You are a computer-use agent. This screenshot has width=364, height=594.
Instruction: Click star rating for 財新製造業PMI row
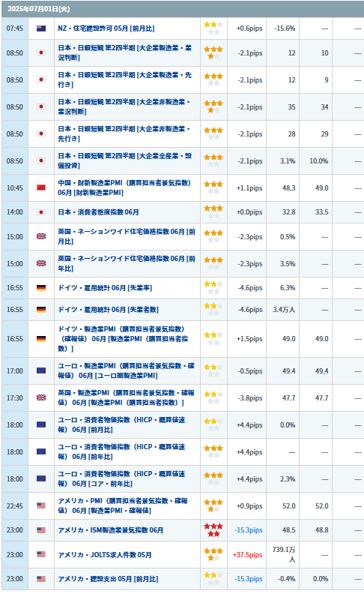(213, 188)
